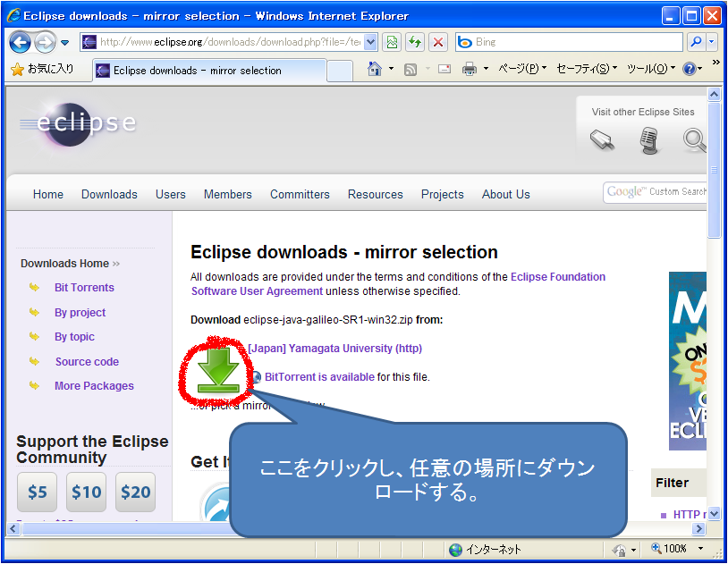Click the 100% zoom level button
This screenshot has height=564, width=728.
click(x=669, y=549)
